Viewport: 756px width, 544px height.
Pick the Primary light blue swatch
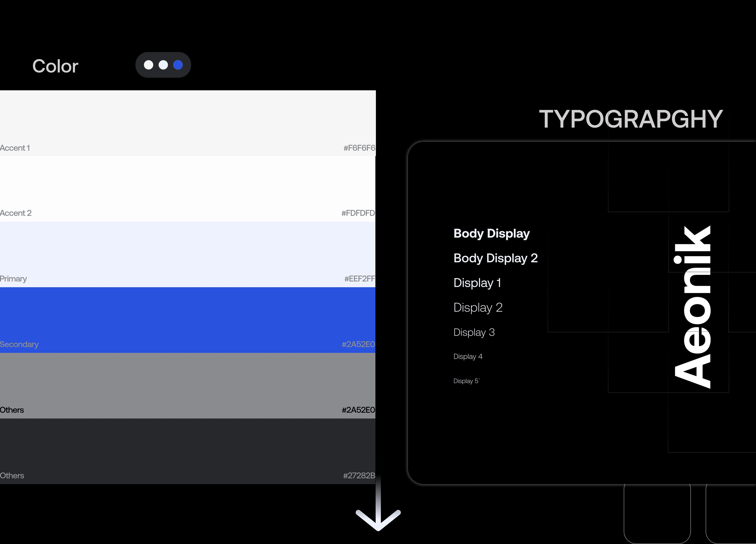(188, 254)
